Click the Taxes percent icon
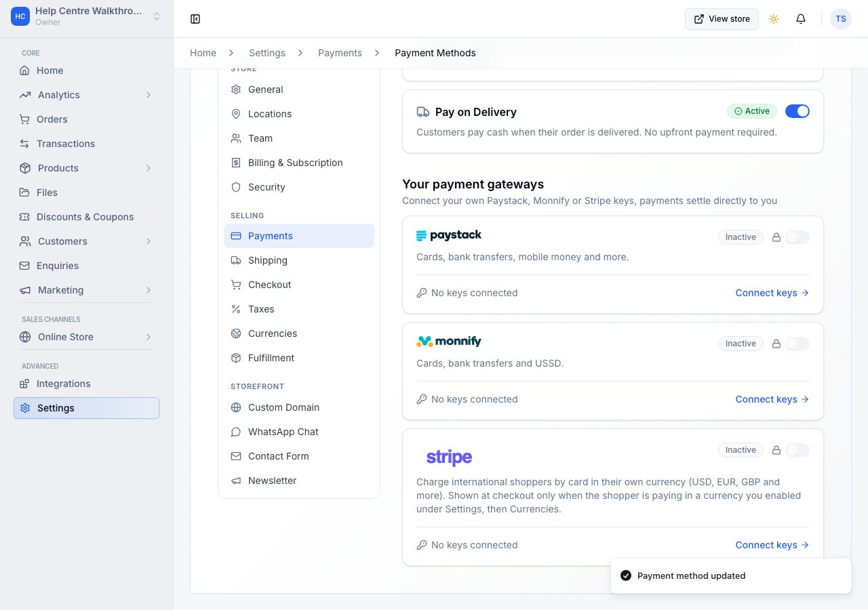868x610 pixels. pos(236,309)
